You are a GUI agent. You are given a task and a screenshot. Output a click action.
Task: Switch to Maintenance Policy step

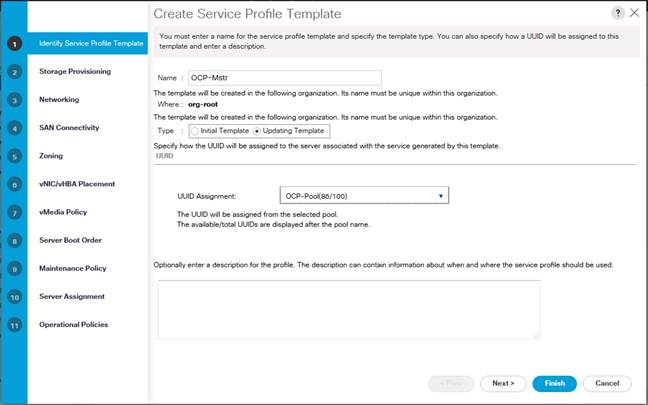[x=73, y=268]
